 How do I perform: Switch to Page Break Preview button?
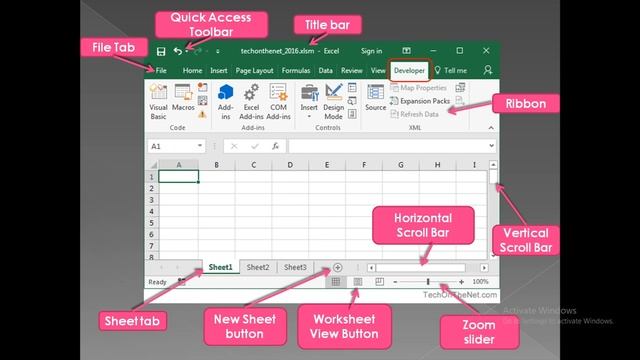[x=380, y=282]
